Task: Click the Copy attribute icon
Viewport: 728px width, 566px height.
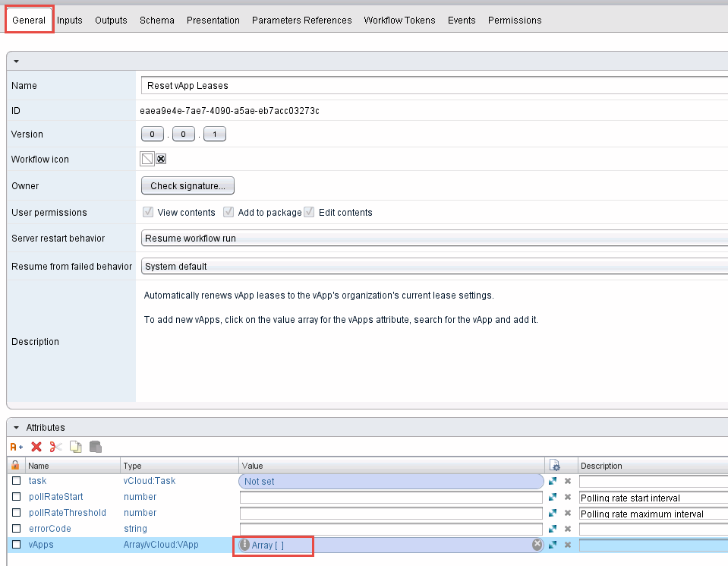Action: [x=75, y=447]
